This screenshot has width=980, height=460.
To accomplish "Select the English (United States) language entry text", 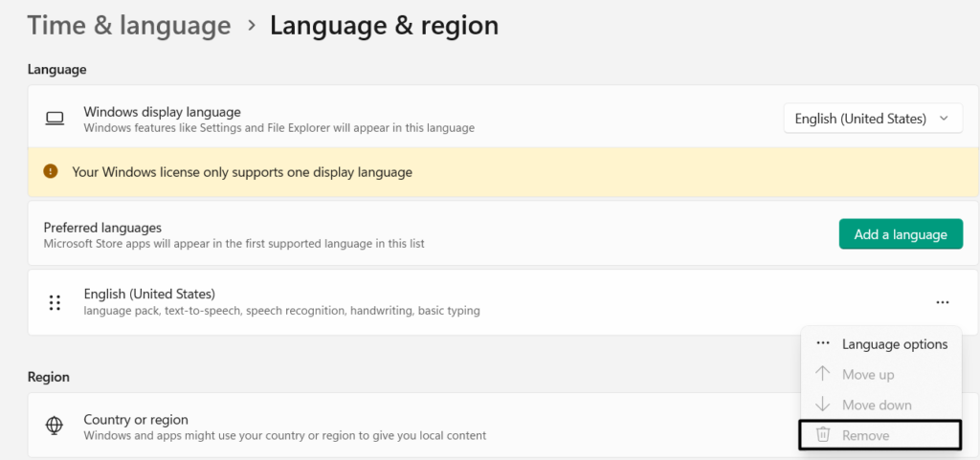I will (x=149, y=294).
